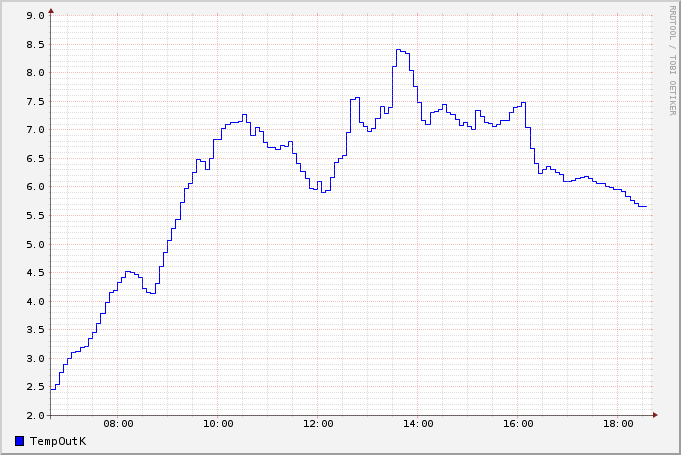
Task: Click the 2.0 Y-axis value label
Action: 35,415
